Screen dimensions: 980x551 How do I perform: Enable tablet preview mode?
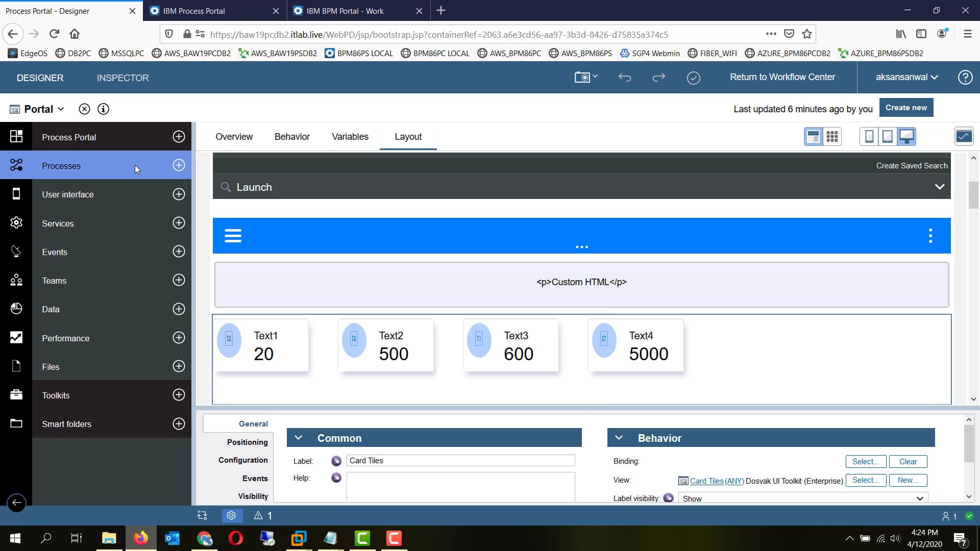pos(888,136)
